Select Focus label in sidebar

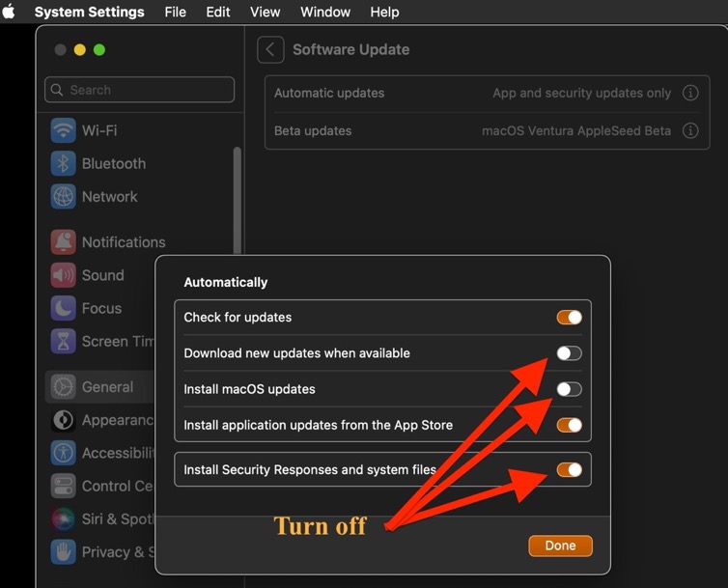[101, 308]
